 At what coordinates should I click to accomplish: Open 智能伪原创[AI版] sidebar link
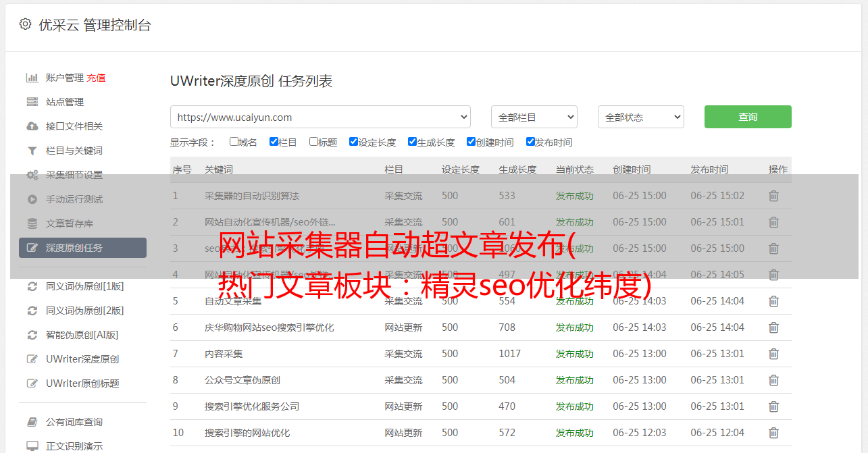point(82,335)
